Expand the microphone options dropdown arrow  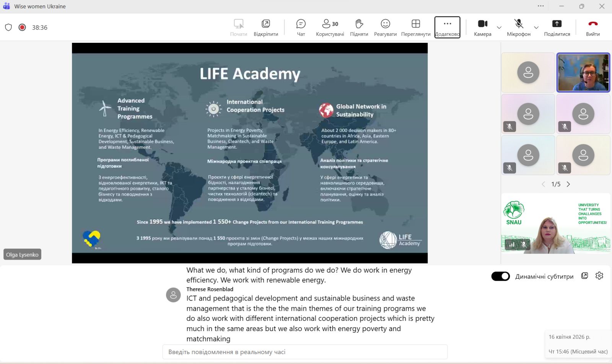pos(536,28)
